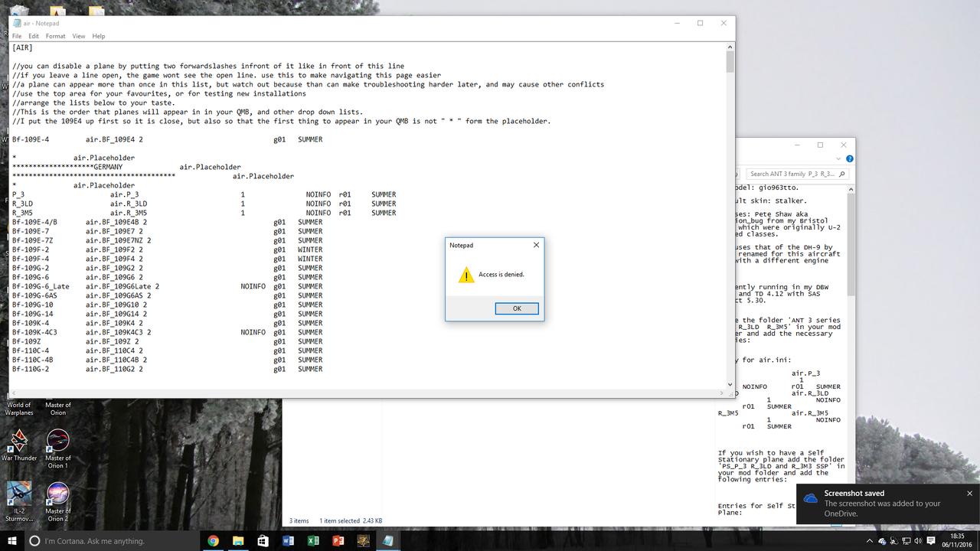Image resolution: width=980 pixels, height=551 pixels.
Task: Open the Master of Orion 1 desktop shortcut
Action: pos(57,448)
